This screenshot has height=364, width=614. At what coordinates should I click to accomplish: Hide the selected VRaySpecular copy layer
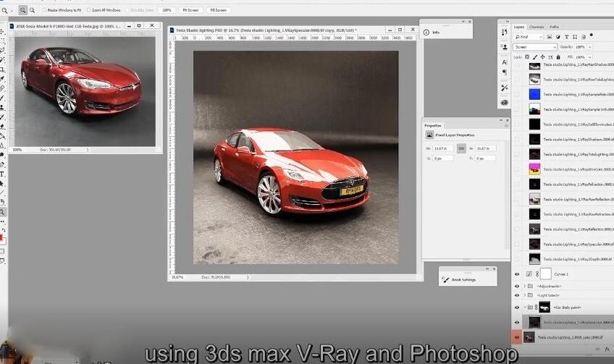click(x=517, y=323)
